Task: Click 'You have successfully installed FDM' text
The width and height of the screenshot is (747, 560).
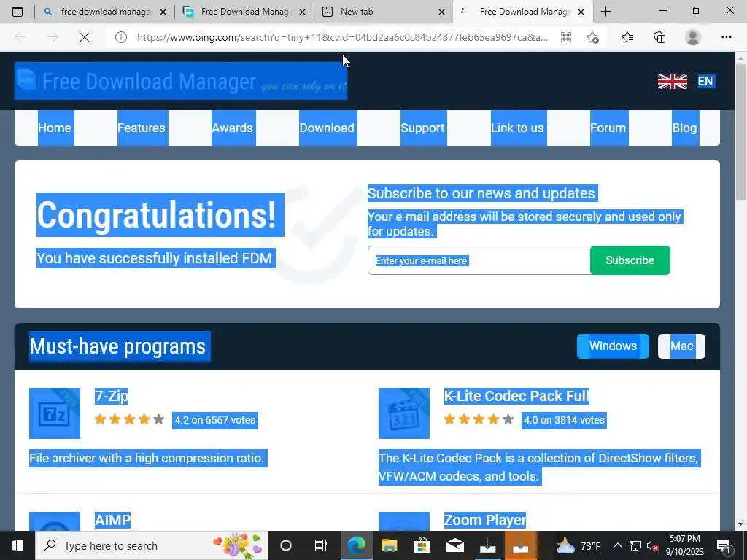Action: click(155, 258)
